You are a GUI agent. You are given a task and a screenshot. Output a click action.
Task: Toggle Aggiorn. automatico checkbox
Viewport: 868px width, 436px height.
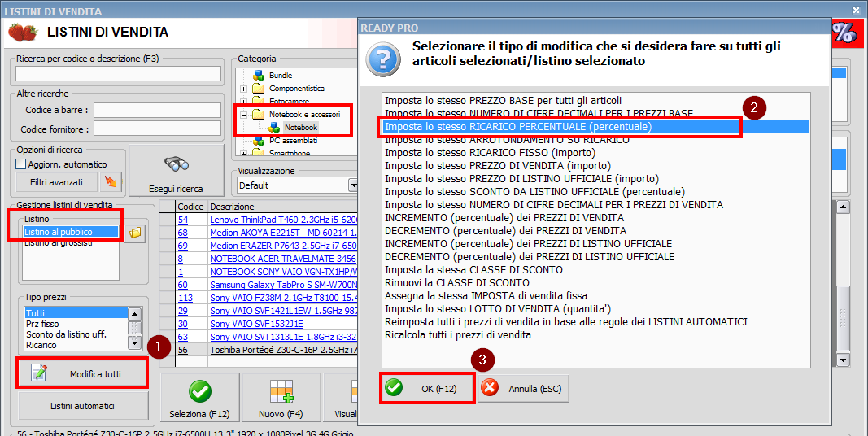(21, 164)
